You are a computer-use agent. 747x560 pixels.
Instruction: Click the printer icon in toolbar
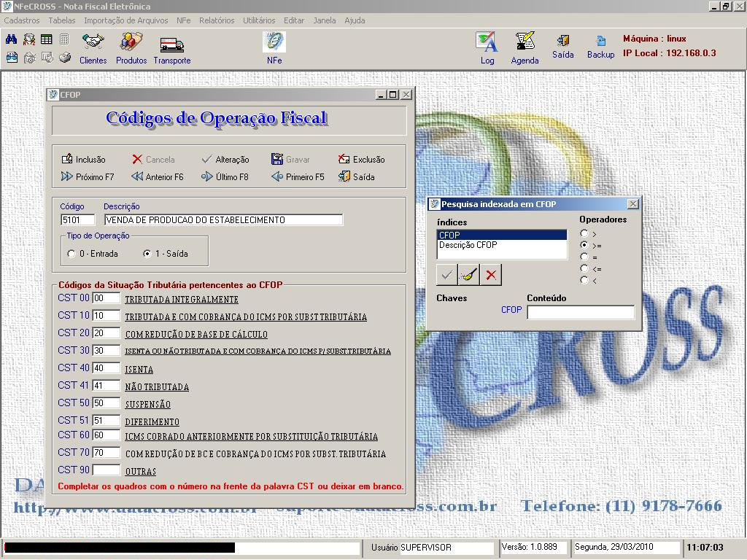(x=65, y=58)
